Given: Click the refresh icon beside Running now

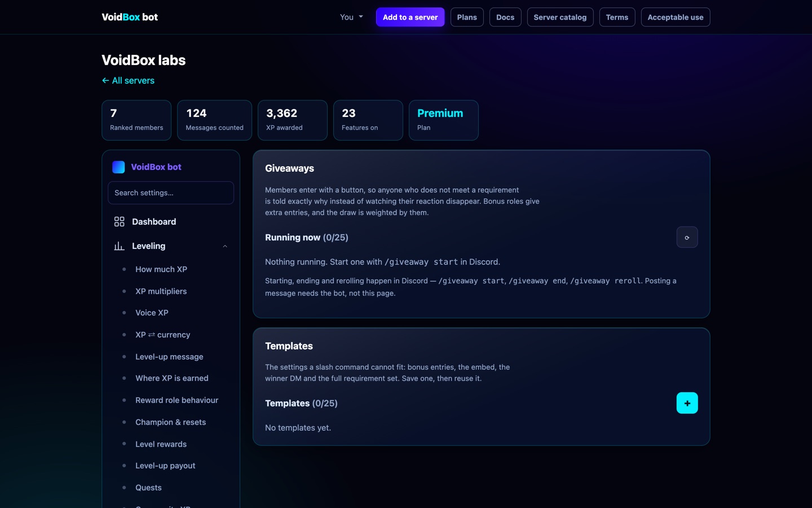Looking at the screenshot, I should pyautogui.click(x=687, y=238).
